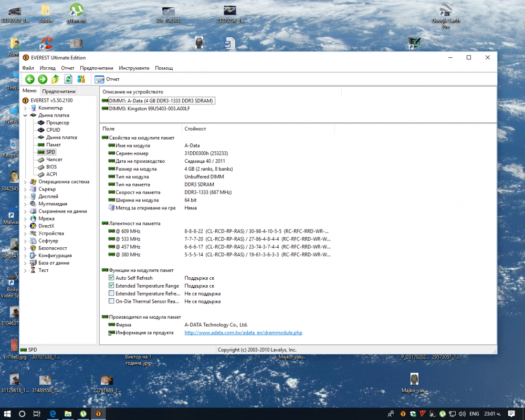Select the Памет tree item
The image size is (525, 420).
tap(54, 145)
